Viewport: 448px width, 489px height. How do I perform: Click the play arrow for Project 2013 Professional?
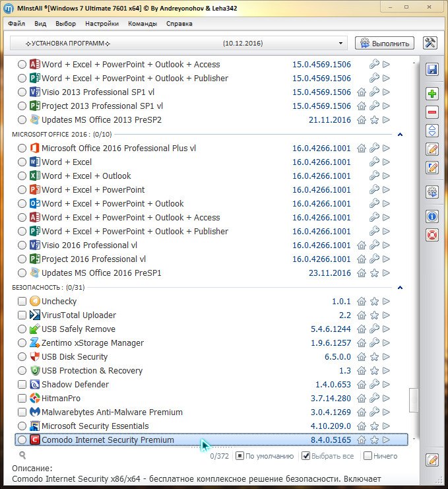pos(386,106)
